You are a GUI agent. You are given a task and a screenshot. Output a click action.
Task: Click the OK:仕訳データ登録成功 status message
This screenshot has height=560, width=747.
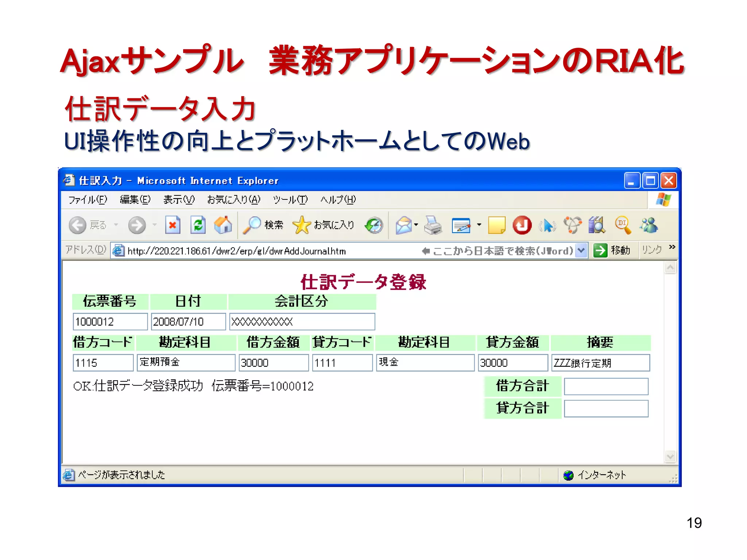click(193, 386)
